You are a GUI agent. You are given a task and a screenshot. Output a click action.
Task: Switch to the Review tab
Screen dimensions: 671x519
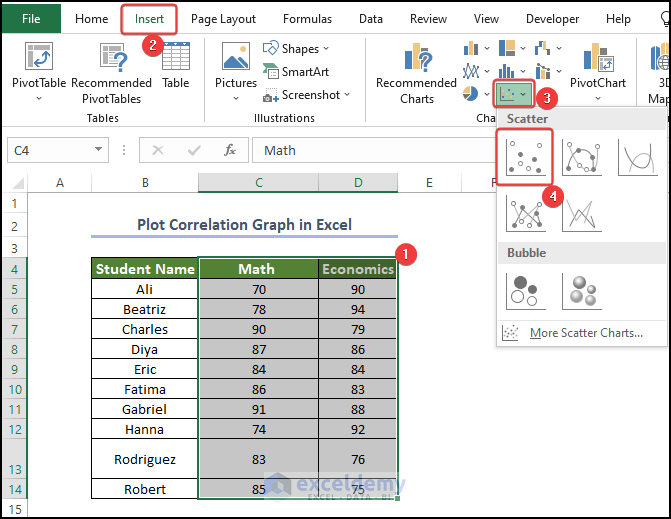tap(428, 19)
